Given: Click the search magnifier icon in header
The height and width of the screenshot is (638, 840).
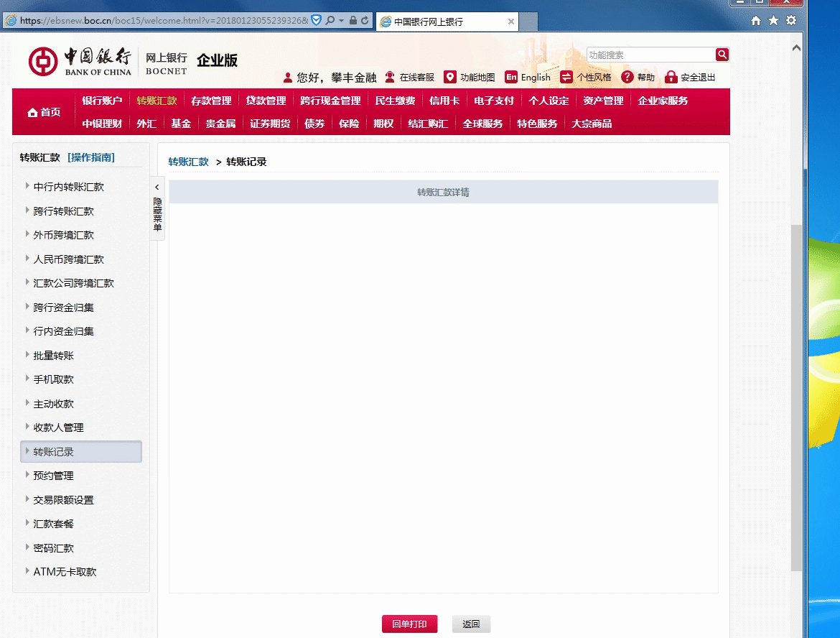Looking at the screenshot, I should click(722, 55).
